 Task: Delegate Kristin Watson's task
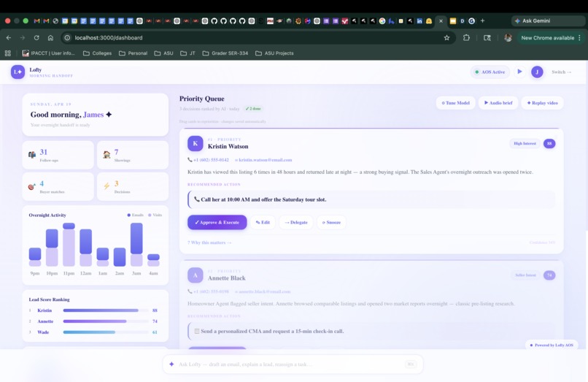[x=296, y=222]
